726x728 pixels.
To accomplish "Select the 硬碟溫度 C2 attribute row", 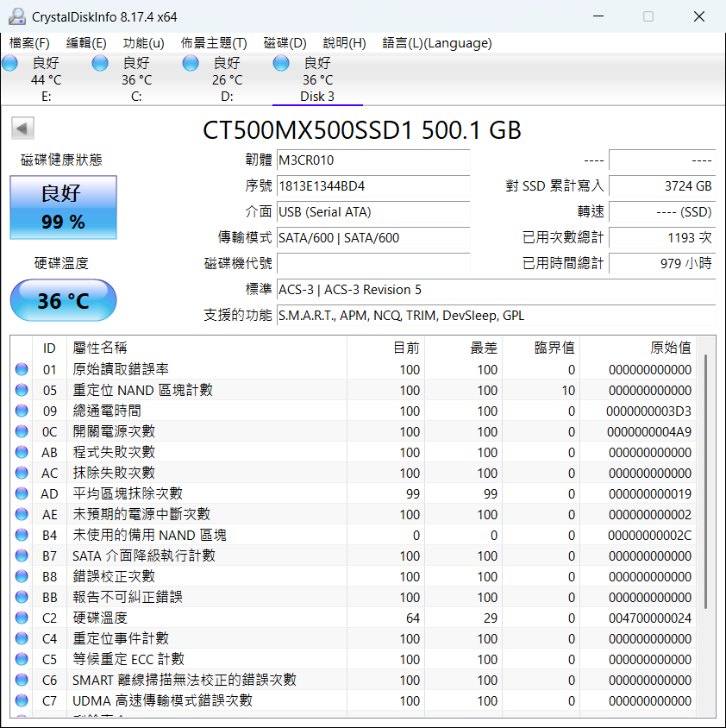I will [x=354, y=618].
